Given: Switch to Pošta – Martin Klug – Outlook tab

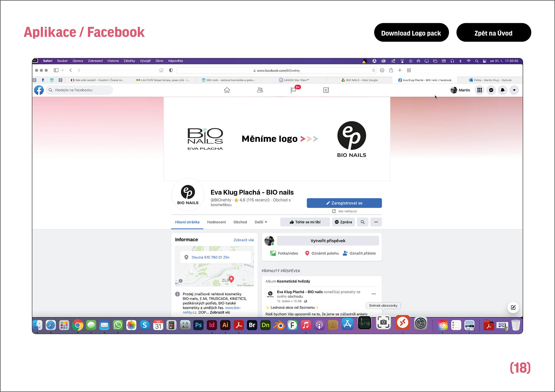Looking at the screenshot, I should 490,80.
